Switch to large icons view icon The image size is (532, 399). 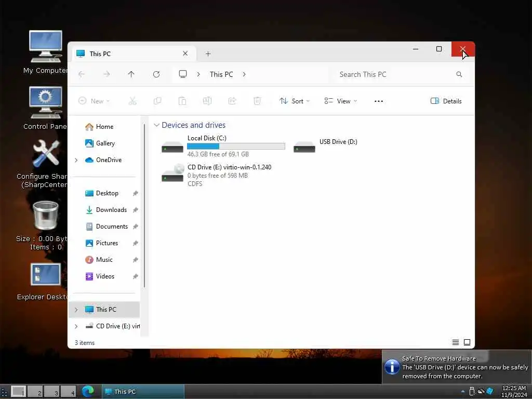point(467,342)
